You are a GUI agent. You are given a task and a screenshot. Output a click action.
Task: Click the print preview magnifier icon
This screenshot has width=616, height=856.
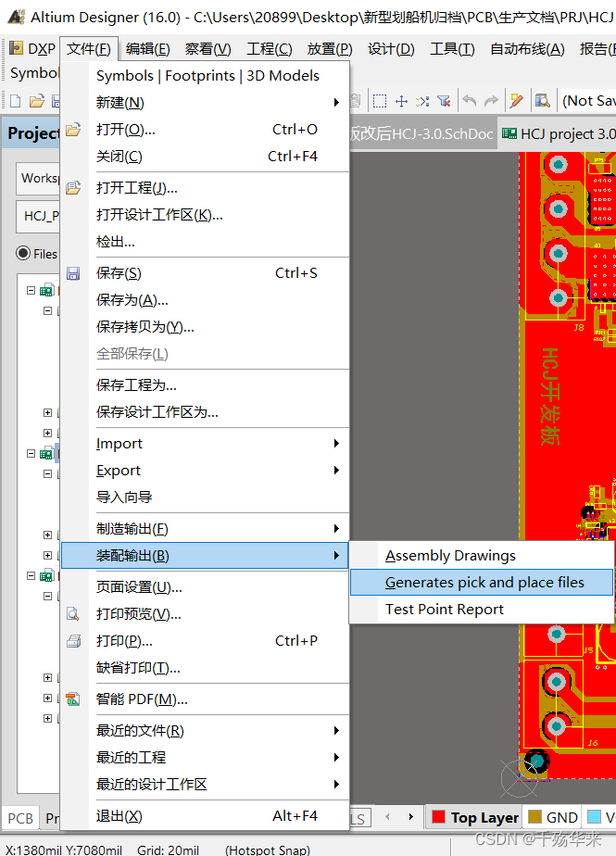(73, 614)
